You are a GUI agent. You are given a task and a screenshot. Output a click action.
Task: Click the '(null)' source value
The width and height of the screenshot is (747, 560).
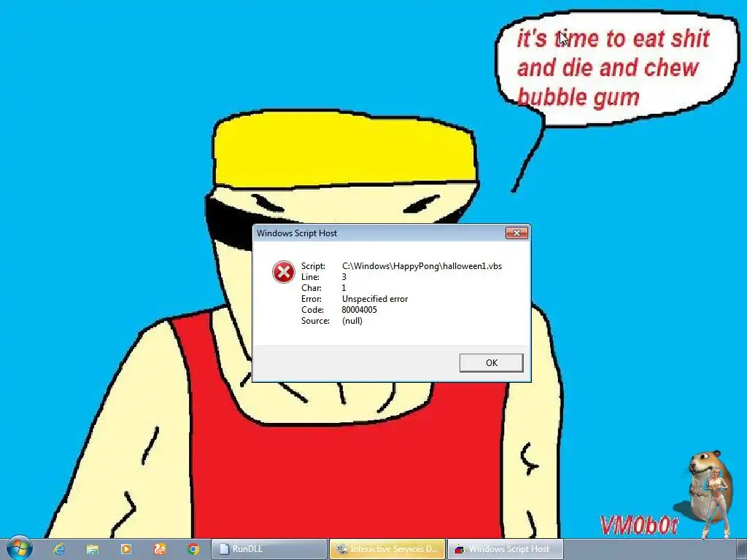pyautogui.click(x=352, y=321)
